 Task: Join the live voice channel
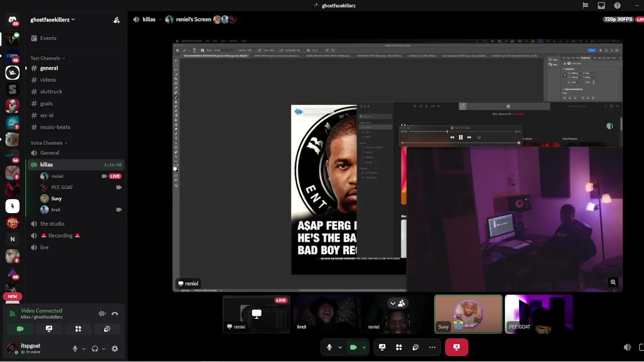(x=76, y=247)
